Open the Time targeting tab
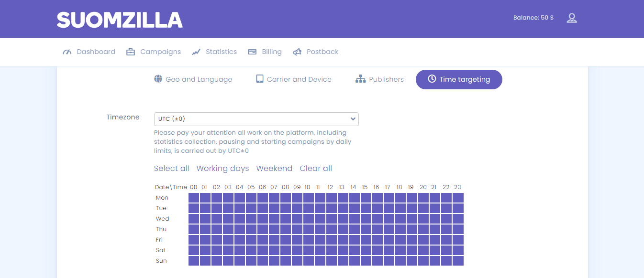 coord(459,79)
